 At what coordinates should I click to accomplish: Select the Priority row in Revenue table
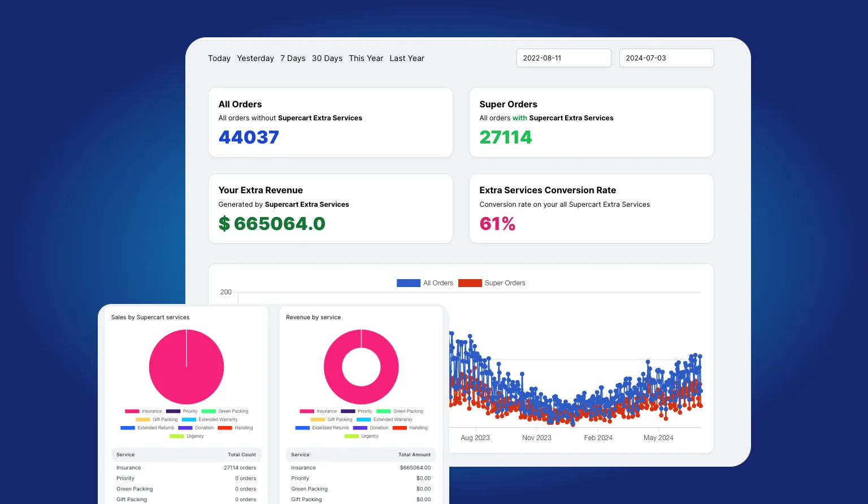click(361, 479)
